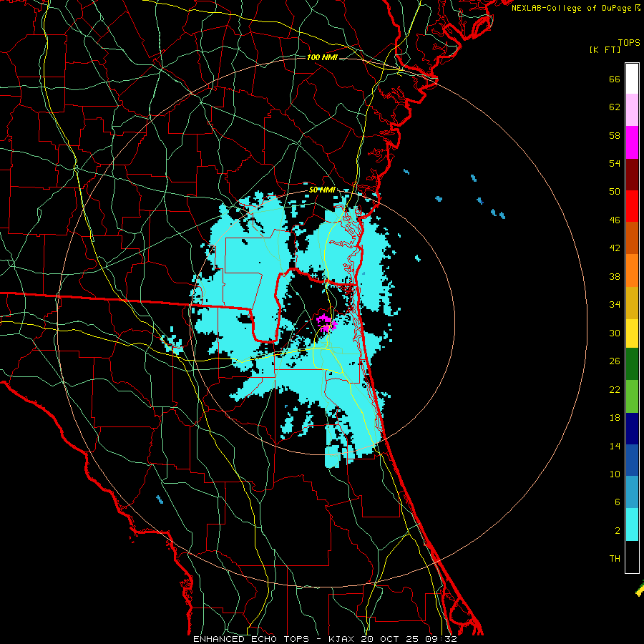Click the '58' legend value
This screenshot has width=644, height=644.
pyautogui.click(x=615, y=135)
